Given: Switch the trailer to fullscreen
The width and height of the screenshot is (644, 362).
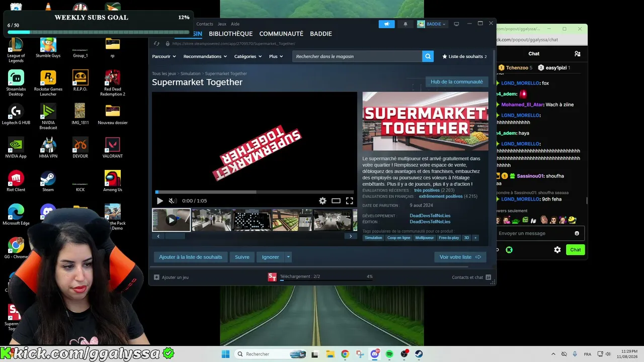Looking at the screenshot, I should 349,201.
